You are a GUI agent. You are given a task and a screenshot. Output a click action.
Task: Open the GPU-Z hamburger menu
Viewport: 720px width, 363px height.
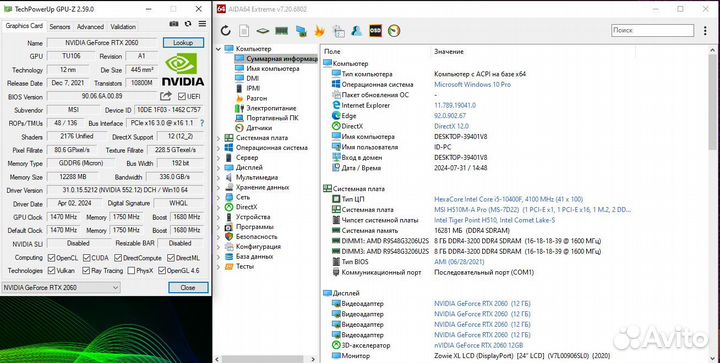click(202, 24)
